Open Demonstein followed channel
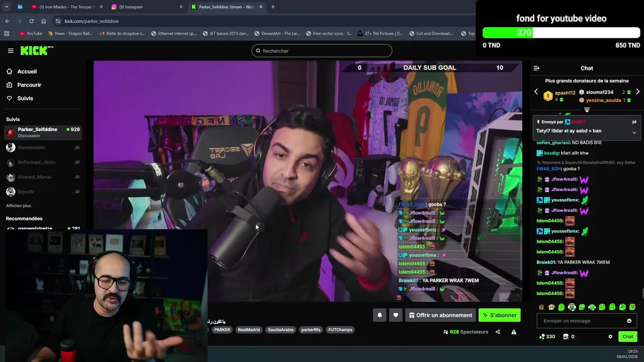 (x=43, y=147)
